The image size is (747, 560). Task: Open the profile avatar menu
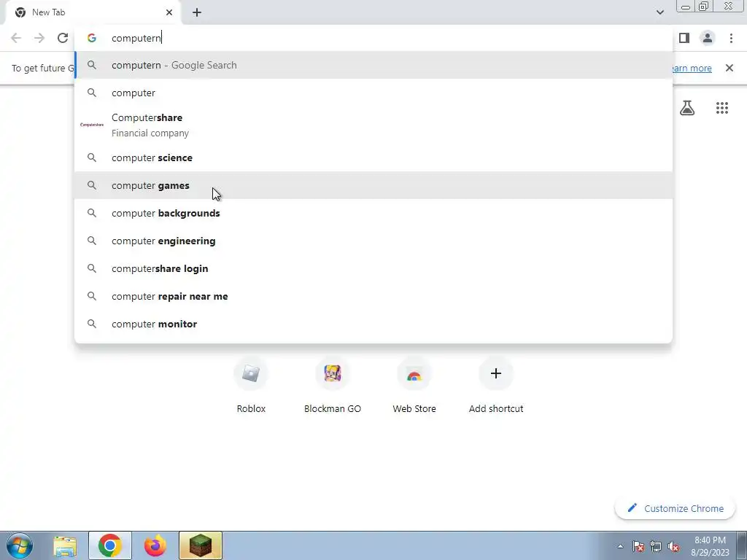(x=708, y=38)
